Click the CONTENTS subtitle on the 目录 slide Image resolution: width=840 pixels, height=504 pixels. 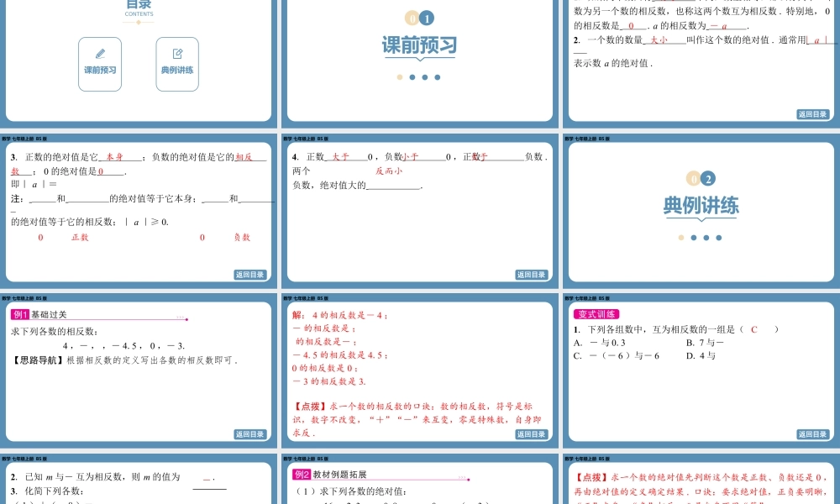pyautogui.click(x=139, y=13)
